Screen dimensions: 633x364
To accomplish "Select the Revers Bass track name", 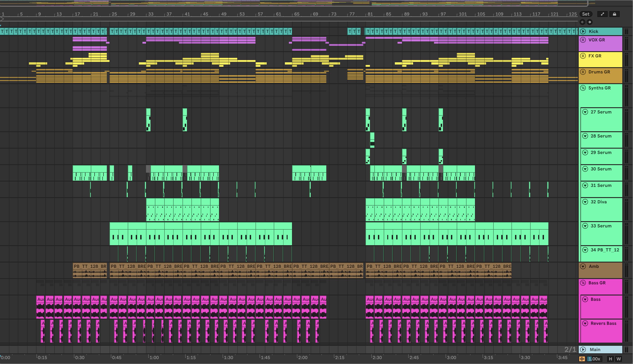I will pyautogui.click(x=603, y=324).
